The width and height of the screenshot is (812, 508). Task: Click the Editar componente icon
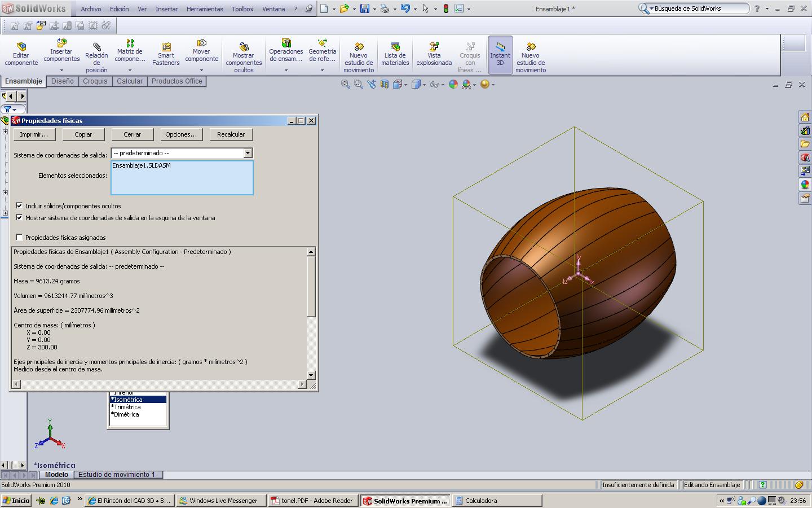tap(21, 46)
